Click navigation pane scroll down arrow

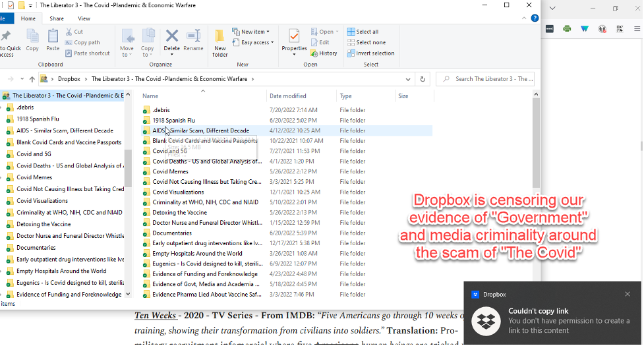[x=128, y=294]
